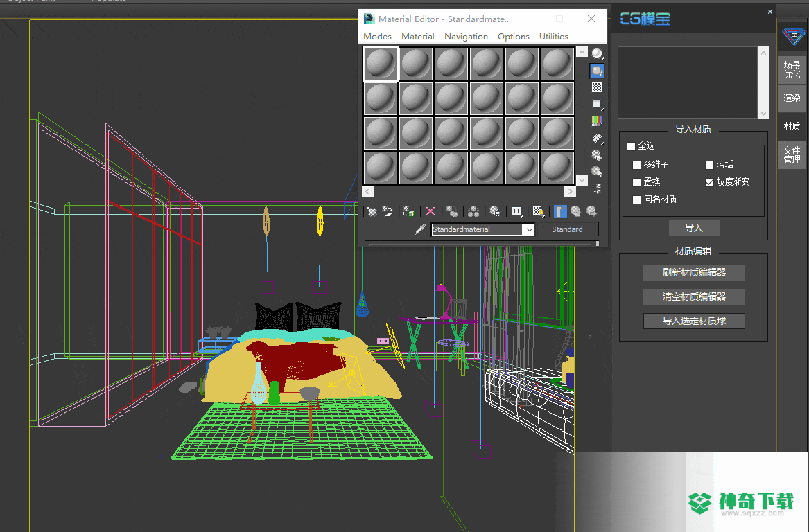Open the Sample Type flyout icon
Screen dimensions: 809x532
point(597,53)
